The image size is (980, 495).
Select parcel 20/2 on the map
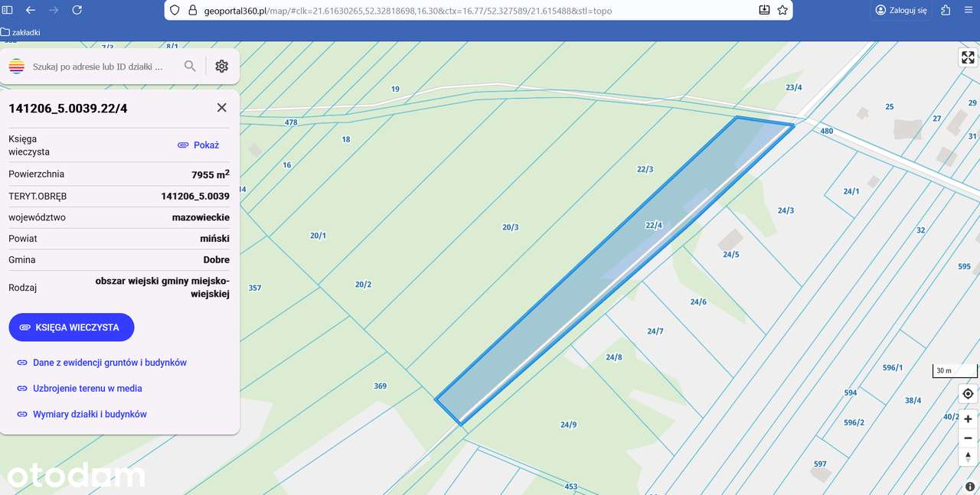point(363,285)
